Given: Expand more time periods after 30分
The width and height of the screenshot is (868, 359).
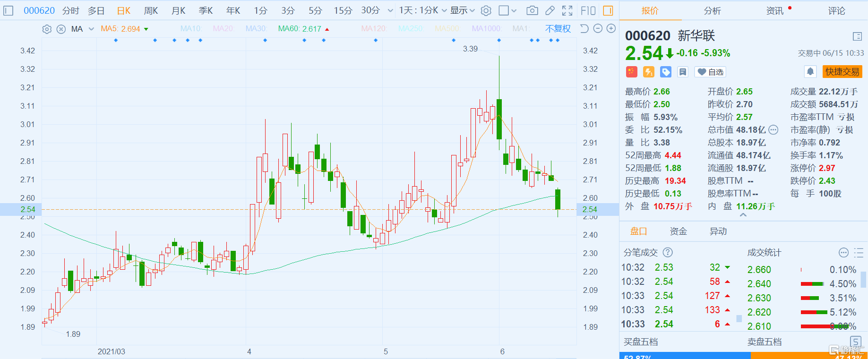Looking at the screenshot, I should tap(390, 10).
